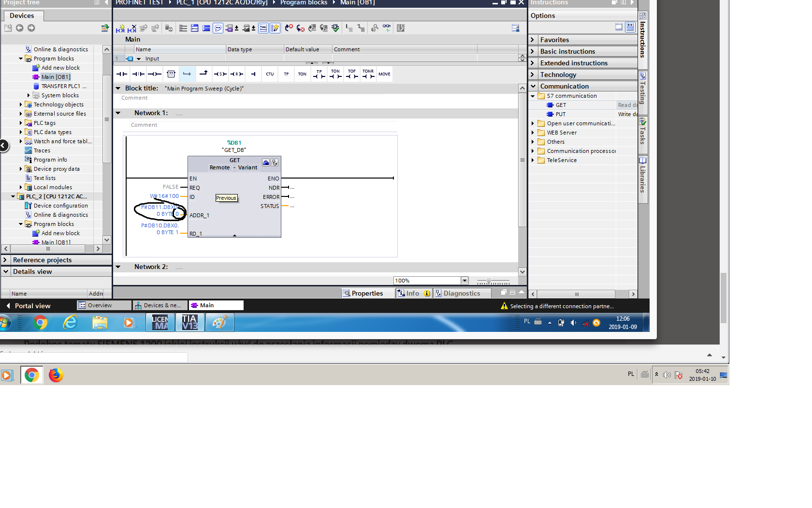Switch to the Properties tab
812x508 pixels.
click(x=362, y=293)
